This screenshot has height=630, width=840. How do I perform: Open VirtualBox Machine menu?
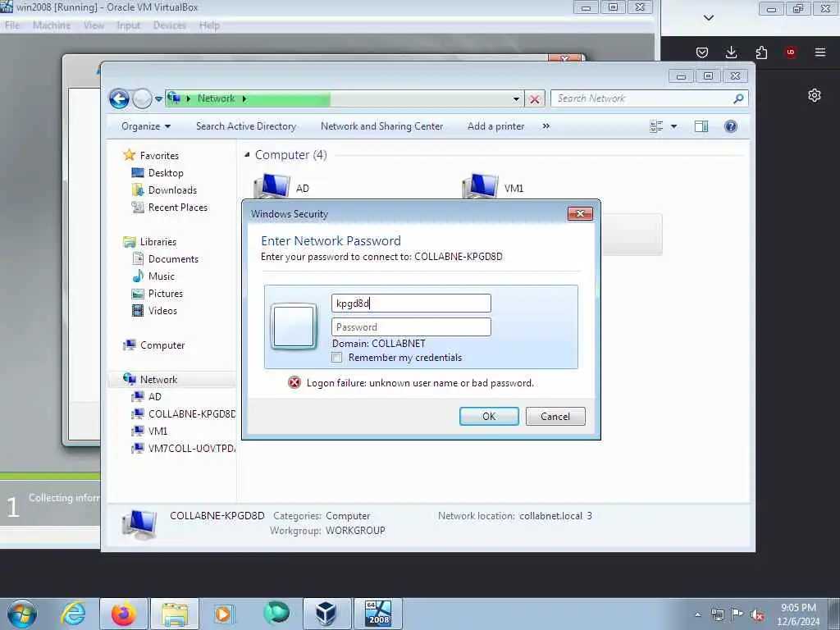tap(52, 25)
